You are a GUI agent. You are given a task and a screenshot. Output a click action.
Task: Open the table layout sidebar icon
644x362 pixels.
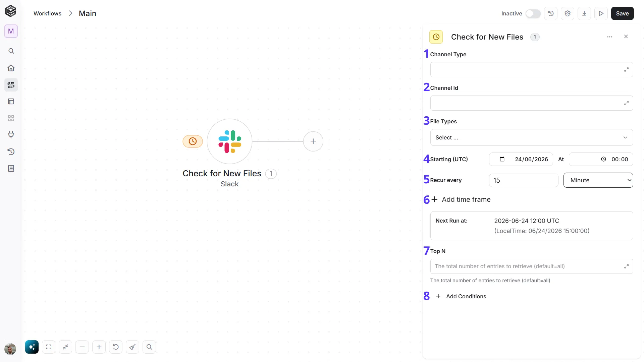point(11,102)
